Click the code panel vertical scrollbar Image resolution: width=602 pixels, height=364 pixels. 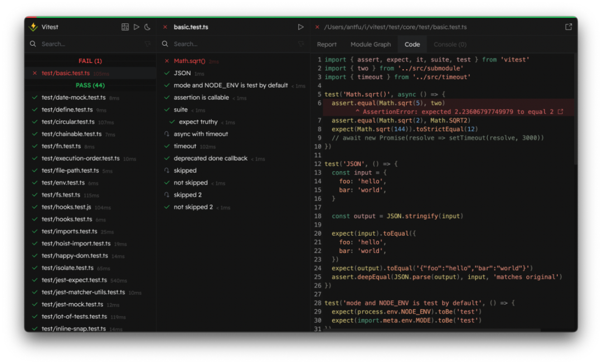pyautogui.click(x=575, y=109)
